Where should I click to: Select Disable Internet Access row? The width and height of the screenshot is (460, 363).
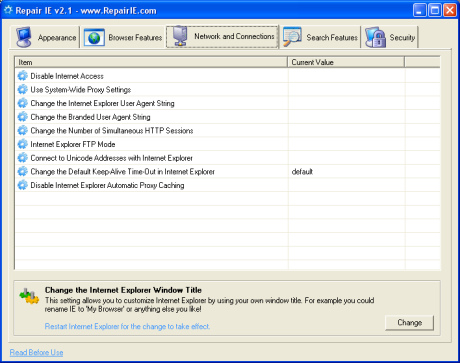pyautogui.click(x=228, y=76)
